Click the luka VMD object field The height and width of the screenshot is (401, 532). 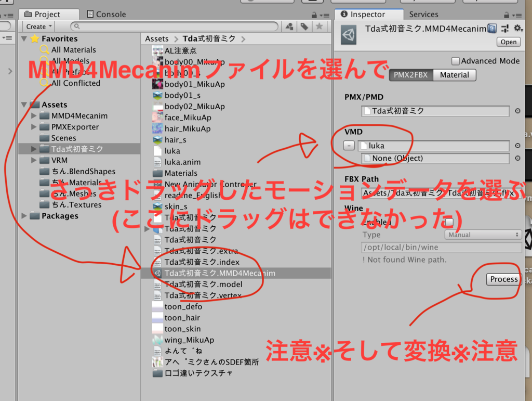click(x=434, y=146)
